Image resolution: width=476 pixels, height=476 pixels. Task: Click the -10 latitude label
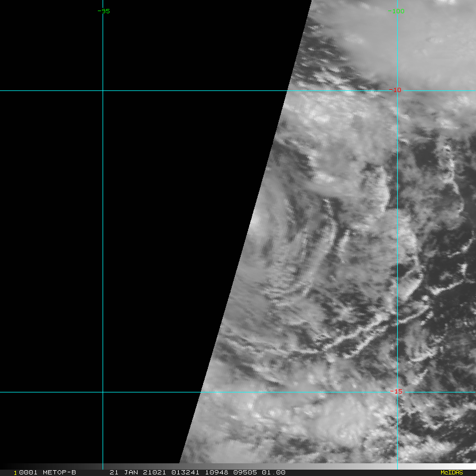coord(395,90)
